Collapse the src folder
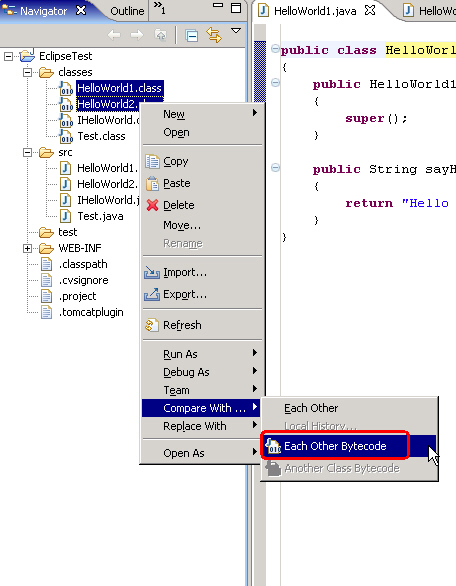Image resolution: width=456 pixels, height=586 pixels. click(27, 152)
